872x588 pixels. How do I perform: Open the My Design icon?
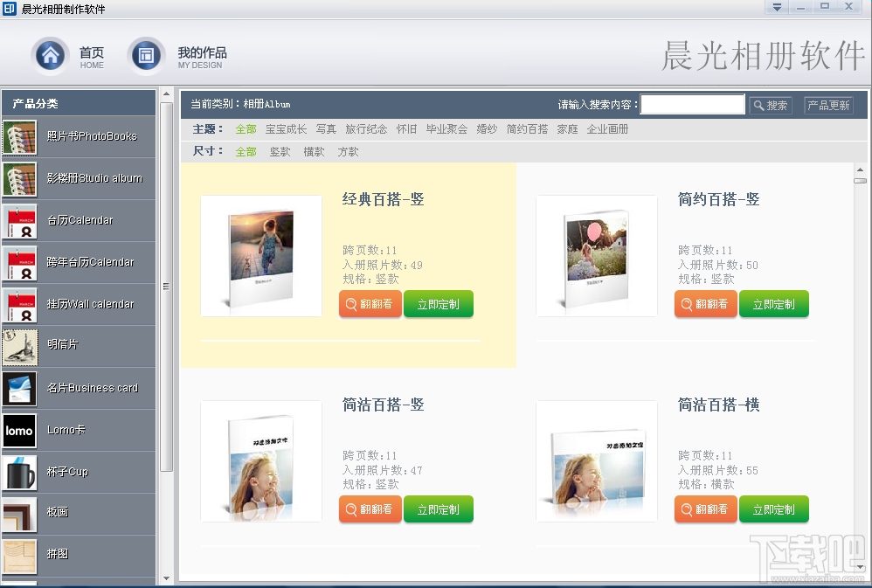[x=146, y=56]
